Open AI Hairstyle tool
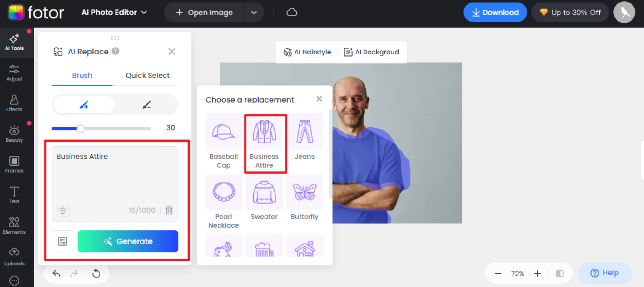The width and height of the screenshot is (644, 287). 307,52
